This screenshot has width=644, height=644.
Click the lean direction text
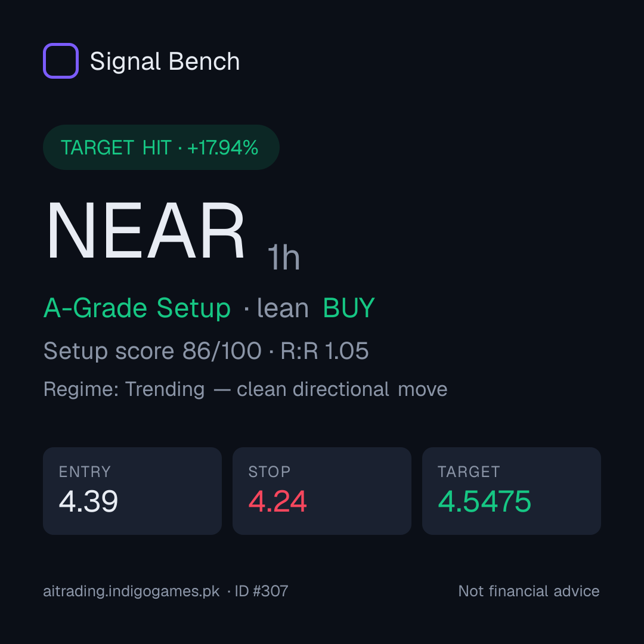click(283, 308)
